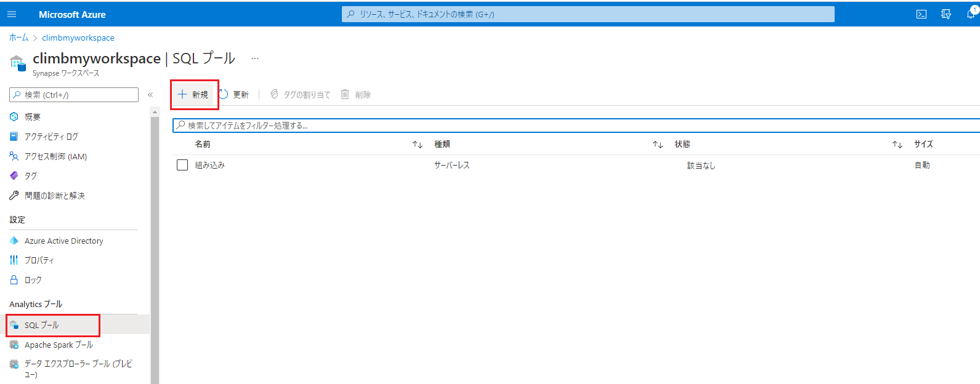This screenshot has height=384, width=980.
Task: Check the 組み込み row checkbox
Action: [182, 165]
